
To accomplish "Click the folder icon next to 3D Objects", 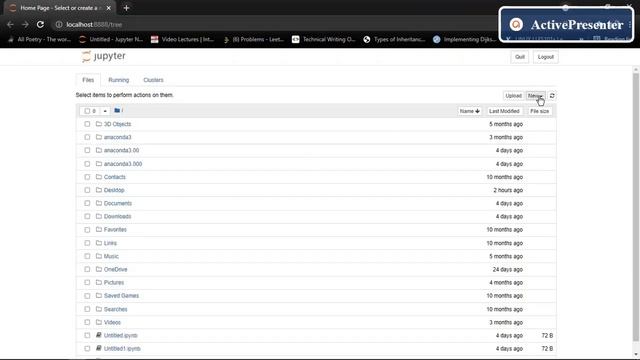I will 99,124.
